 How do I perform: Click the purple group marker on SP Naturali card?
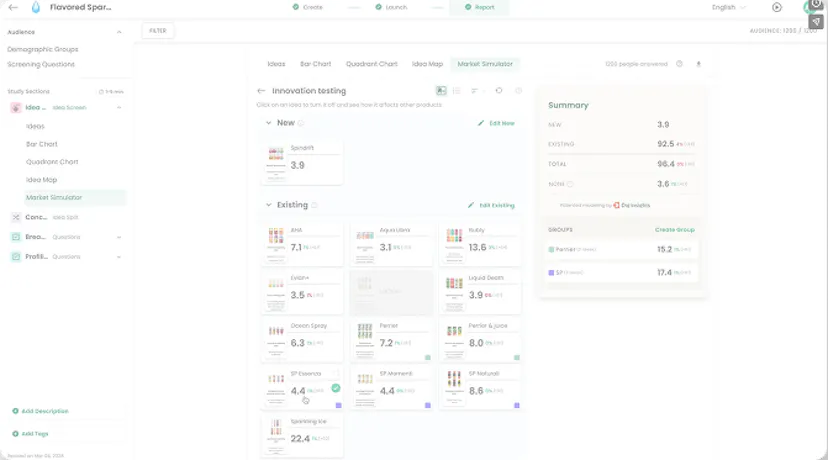click(x=516, y=406)
